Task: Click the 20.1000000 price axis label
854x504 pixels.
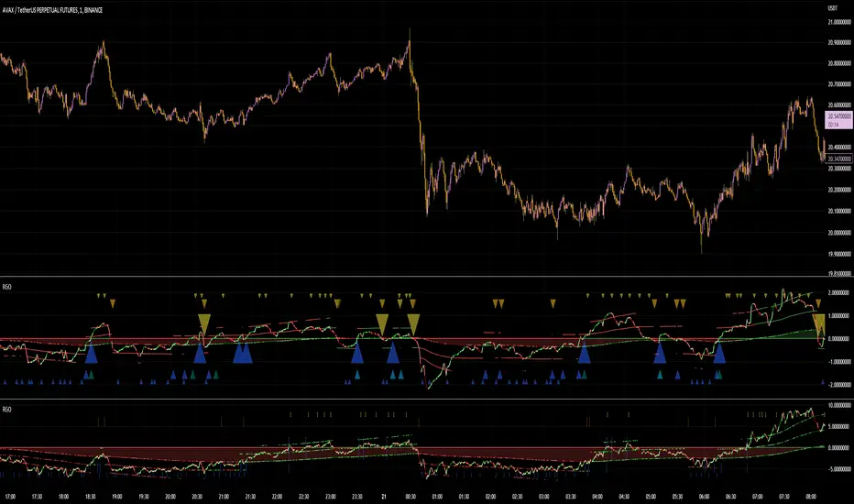Action: click(839, 212)
